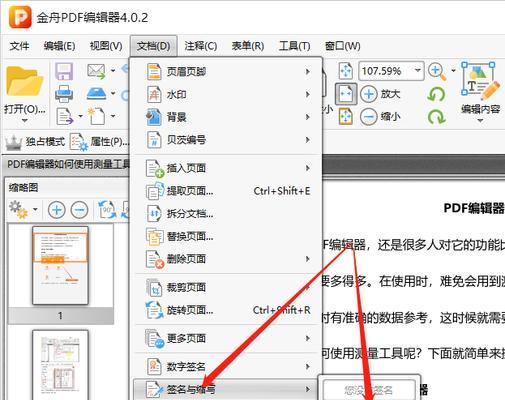Enlarge thumbnails with plus icon
Viewport: 505px width, 400px height.
click(x=57, y=210)
